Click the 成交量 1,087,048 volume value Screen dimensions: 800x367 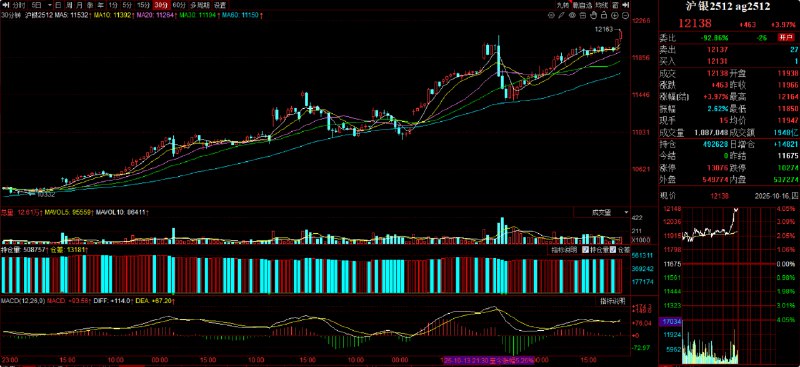pos(712,133)
